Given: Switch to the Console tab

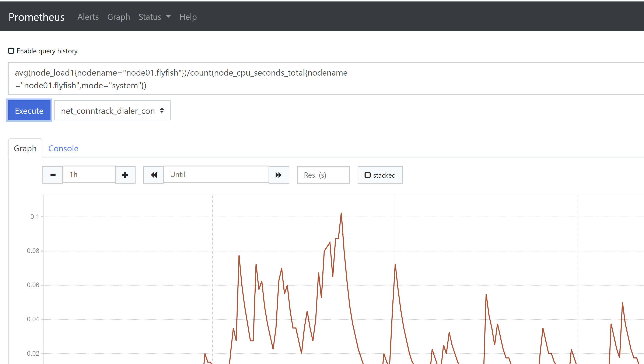Looking at the screenshot, I should point(63,148).
